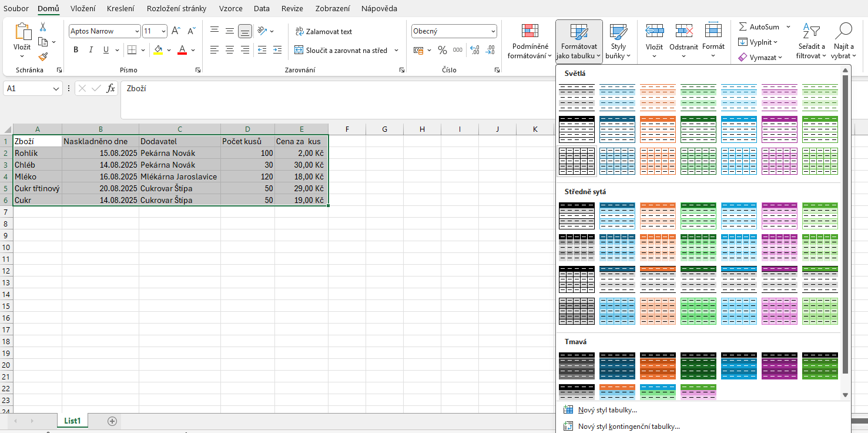Open Seřadit a filtrovat
Viewport: 868px width, 433px height.
(x=812, y=41)
